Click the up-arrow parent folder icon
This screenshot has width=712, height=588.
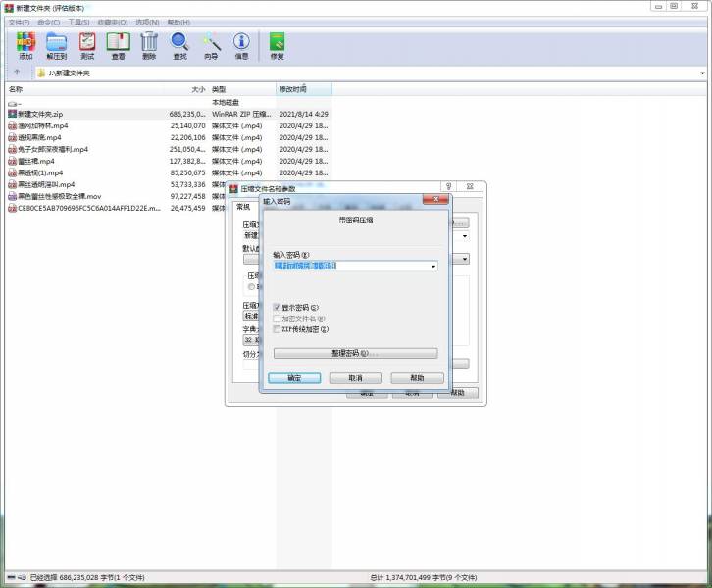(17, 73)
